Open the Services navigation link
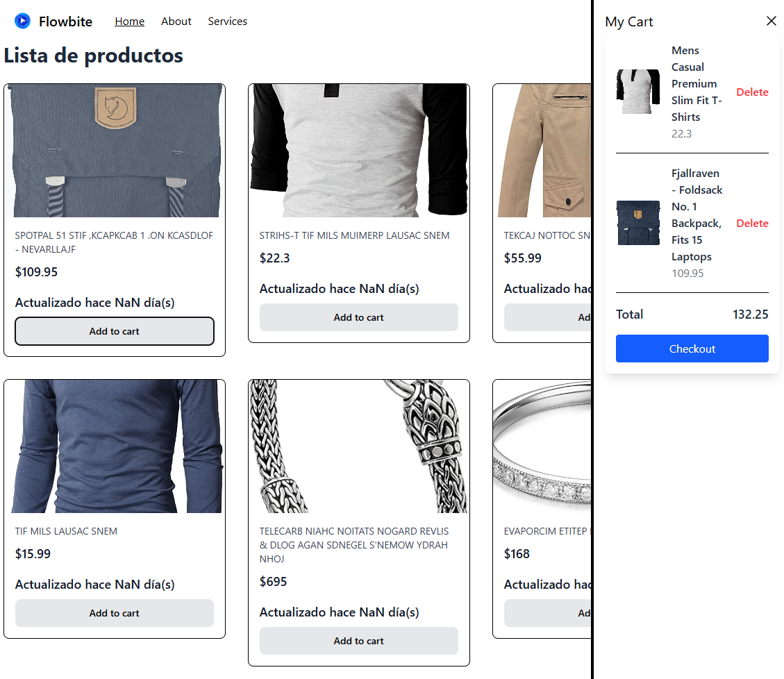The image size is (784, 679). [227, 22]
